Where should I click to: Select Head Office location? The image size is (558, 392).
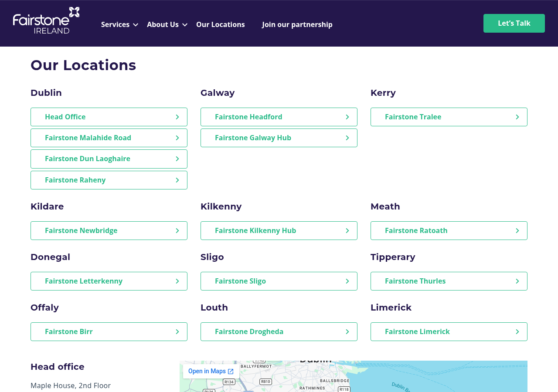tap(109, 117)
